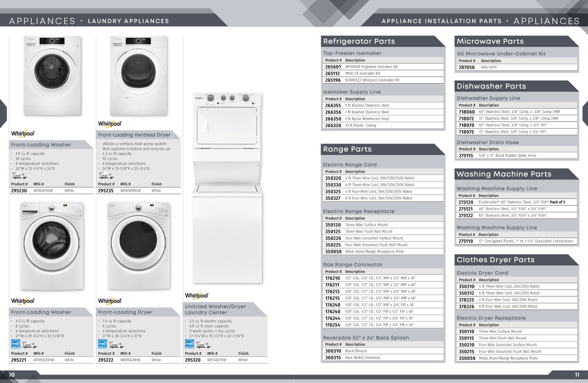Open the Front-Loading Ventless Dryer product photo
Viewport: 588px width, 383px height.
[138, 75]
